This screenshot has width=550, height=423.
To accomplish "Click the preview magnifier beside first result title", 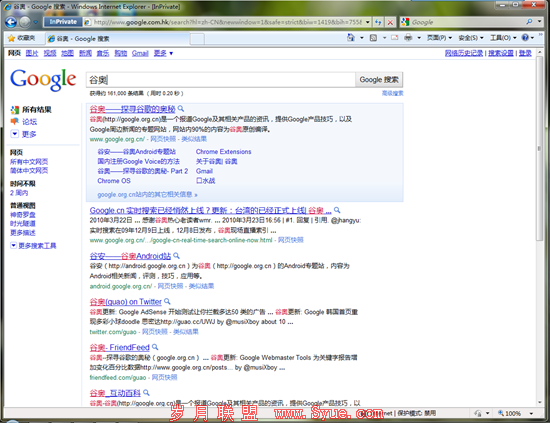I will pos(181,109).
